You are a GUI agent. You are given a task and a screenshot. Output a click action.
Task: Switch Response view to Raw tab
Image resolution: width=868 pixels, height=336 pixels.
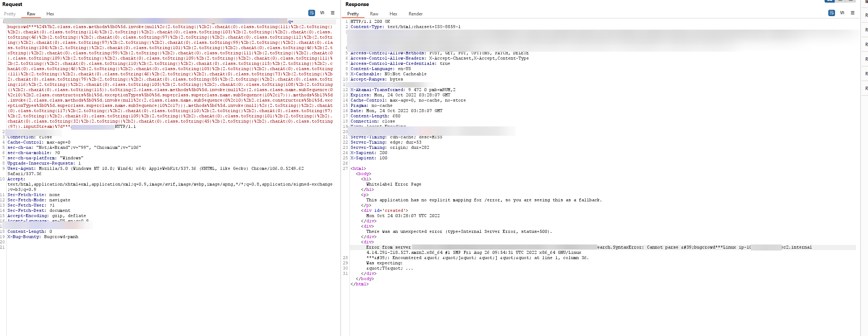pyautogui.click(x=374, y=14)
